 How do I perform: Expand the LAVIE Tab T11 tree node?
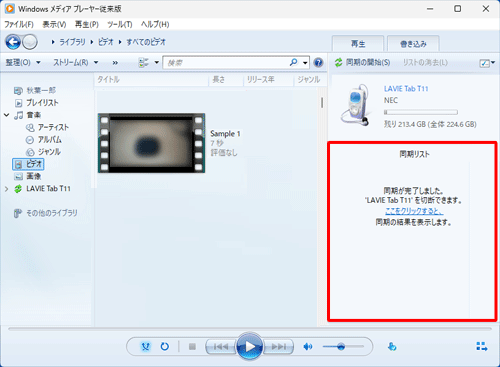coord(6,189)
